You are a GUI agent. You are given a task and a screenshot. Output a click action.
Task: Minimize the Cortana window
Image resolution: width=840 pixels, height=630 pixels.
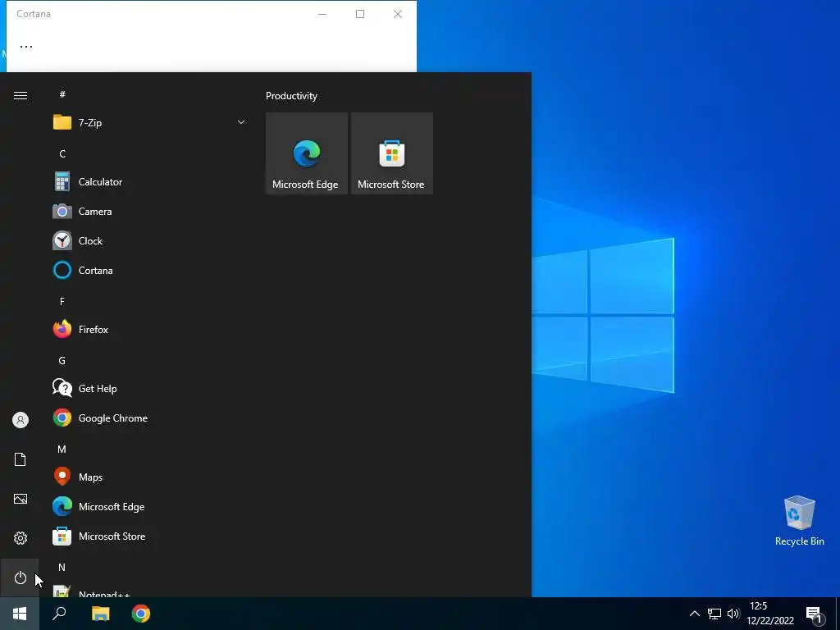click(322, 14)
